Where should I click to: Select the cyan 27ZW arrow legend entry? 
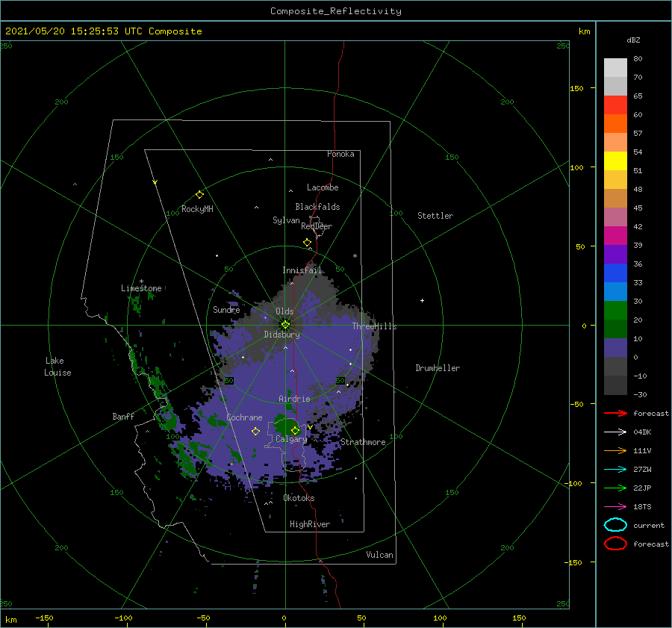(x=615, y=470)
